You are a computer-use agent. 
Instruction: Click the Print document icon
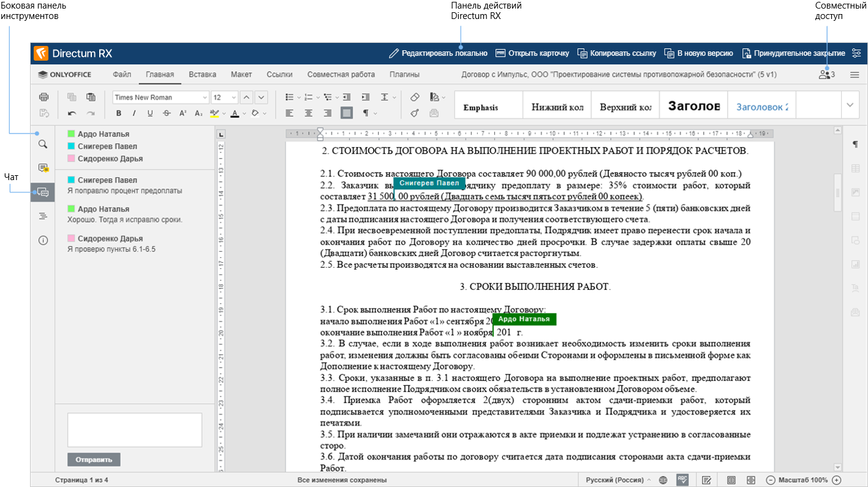click(x=43, y=97)
